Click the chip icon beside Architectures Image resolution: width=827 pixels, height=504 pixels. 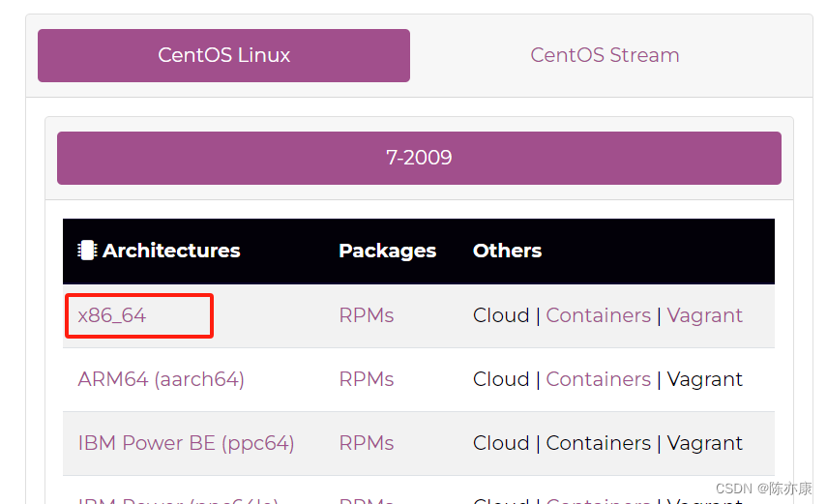[87, 251]
